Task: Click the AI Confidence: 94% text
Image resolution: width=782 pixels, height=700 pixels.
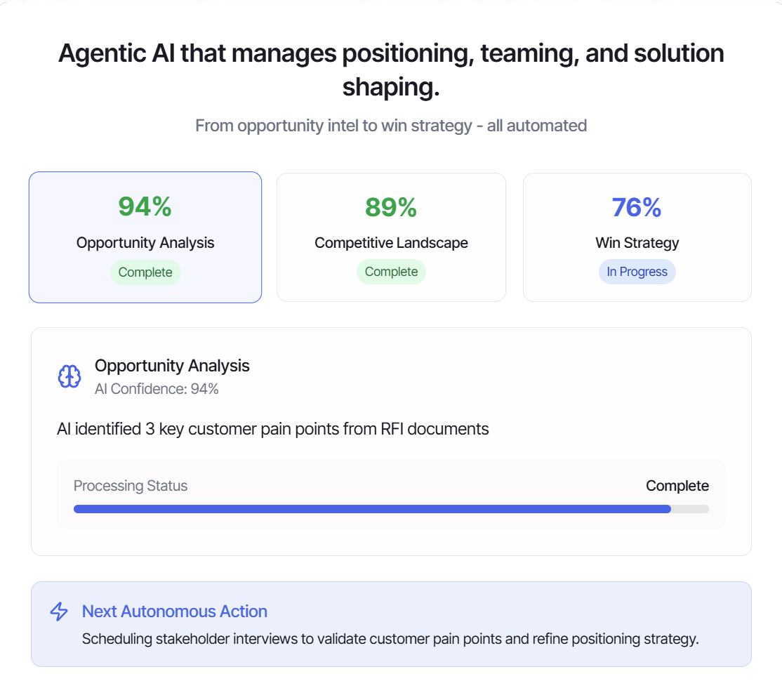Action: click(157, 389)
